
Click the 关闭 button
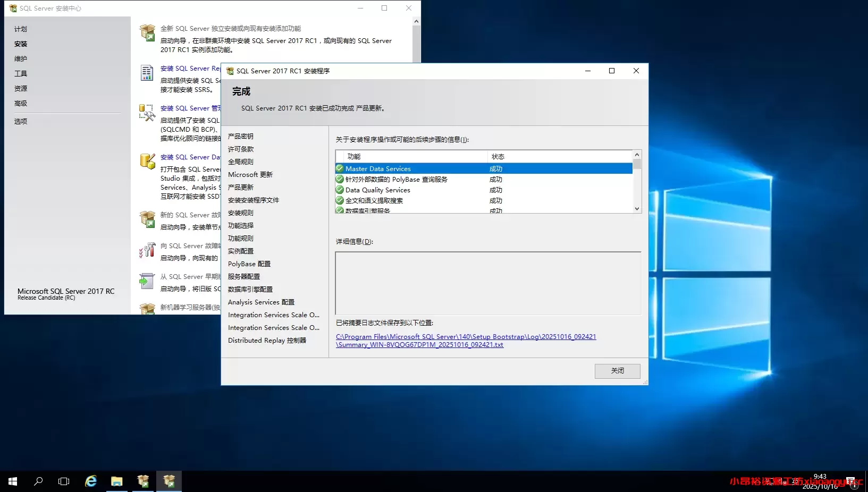tap(617, 371)
